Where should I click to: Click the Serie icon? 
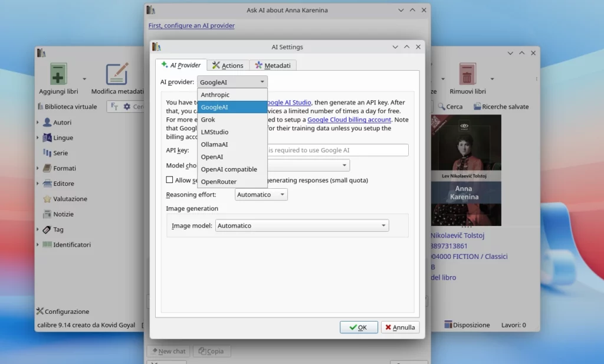pyautogui.click(x=47, y=153)
